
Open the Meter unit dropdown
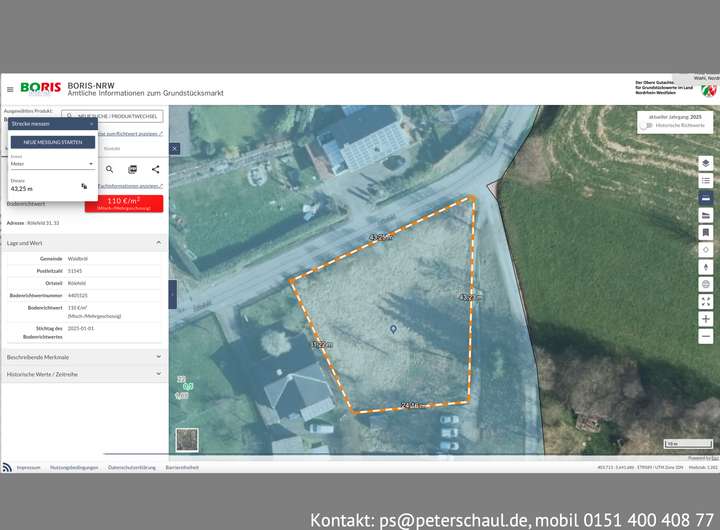click(52, 163)
